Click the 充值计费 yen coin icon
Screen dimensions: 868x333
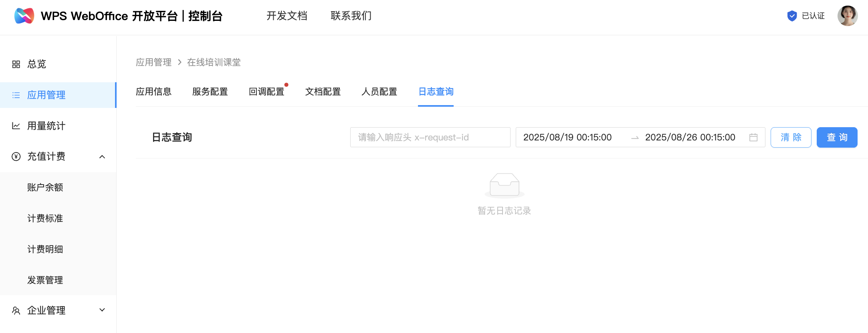click(x=16, y=156)
